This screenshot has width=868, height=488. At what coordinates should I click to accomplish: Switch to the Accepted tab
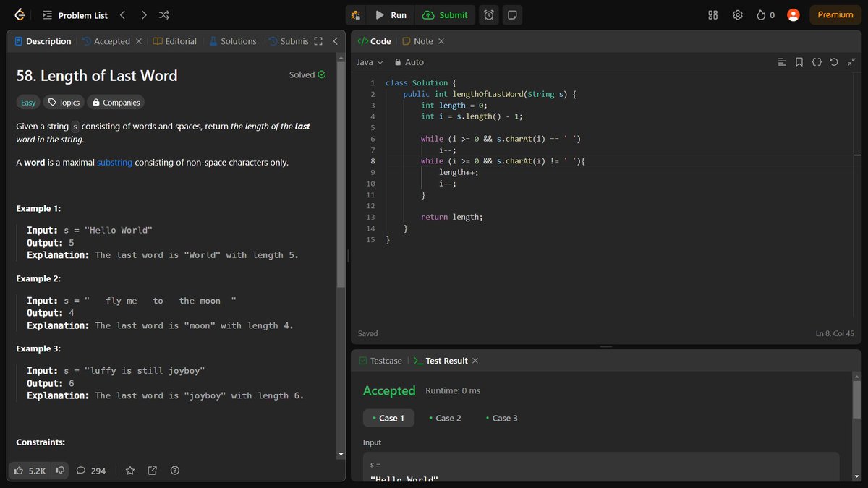point(106,41)
